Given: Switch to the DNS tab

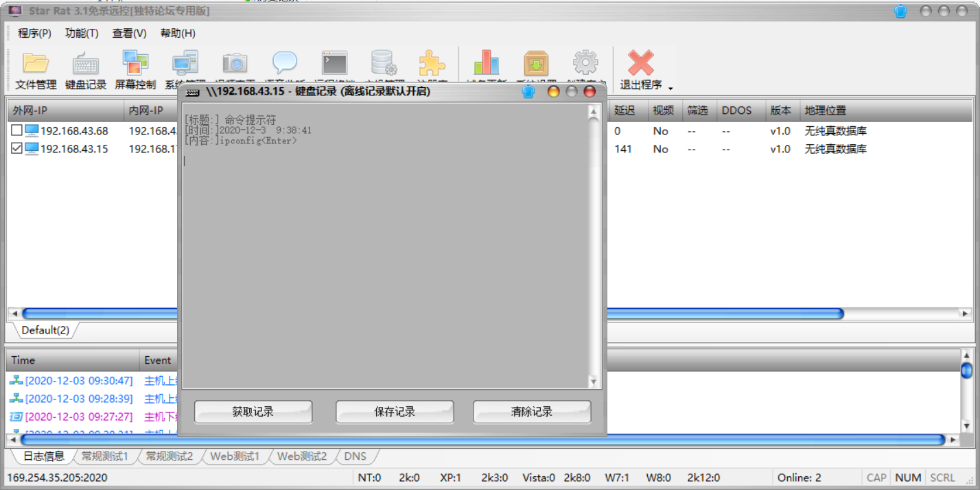Looking at the screenshot, I should (355, 456).
